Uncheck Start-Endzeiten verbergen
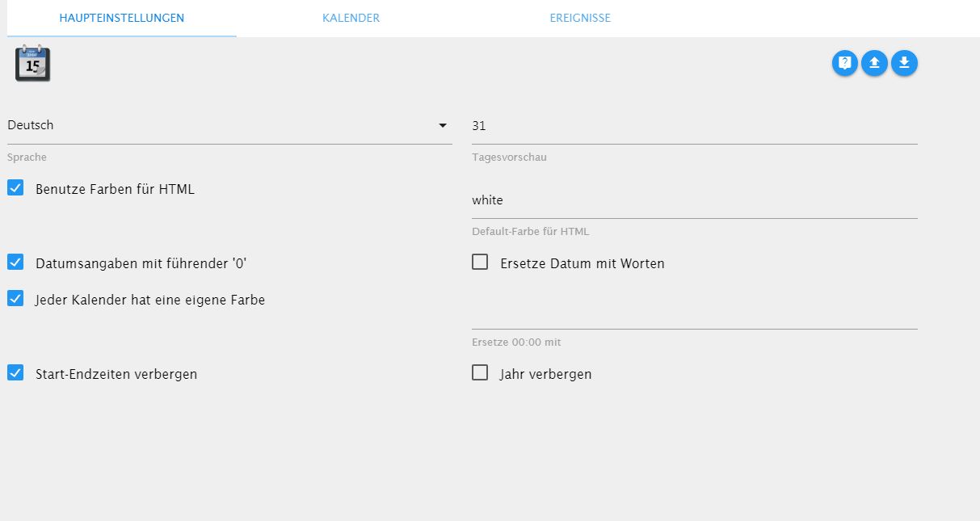This screenshot has width=980, height=521. pyautogui.click(x=15, y=373)
